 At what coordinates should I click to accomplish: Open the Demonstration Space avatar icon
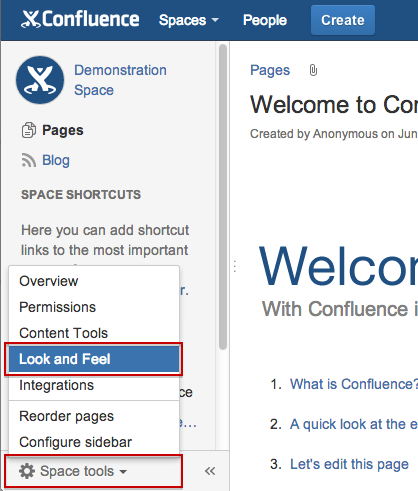tap(40, 80)
